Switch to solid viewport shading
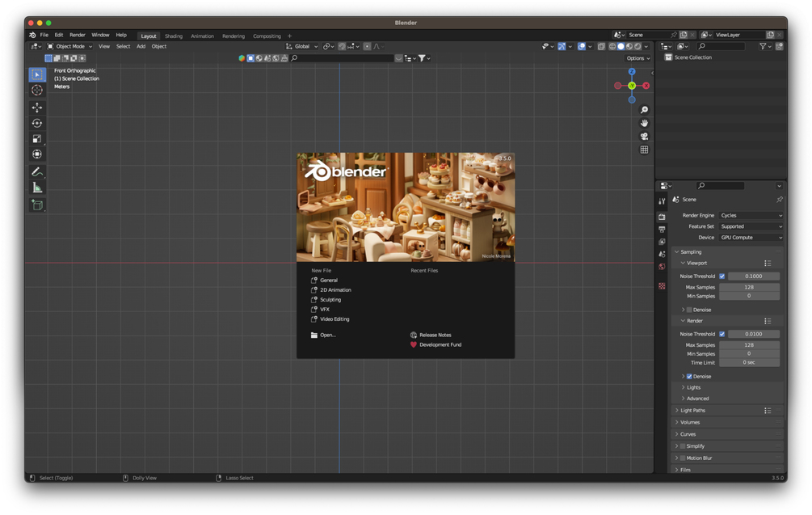 click(x=621, y=46)
